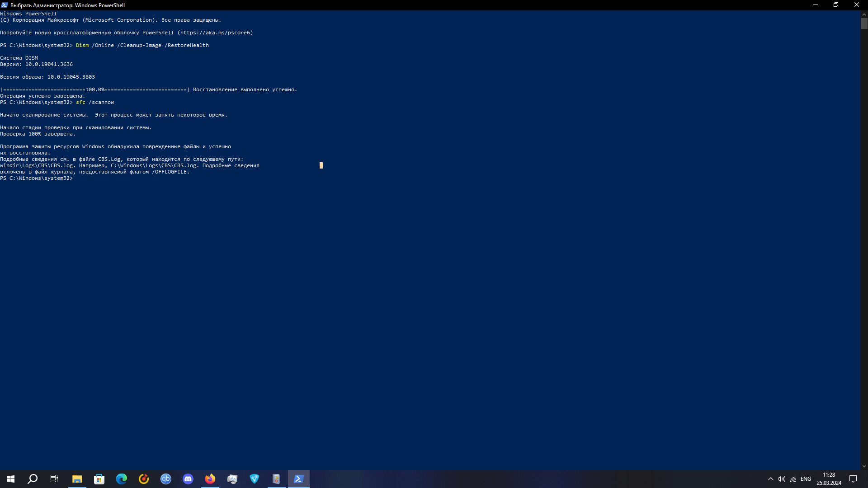The height and width of the screenshot is (488, 868).
Task: Click the last 'PS C:\Windows\system32>' prompt
Action: [36, 178]
